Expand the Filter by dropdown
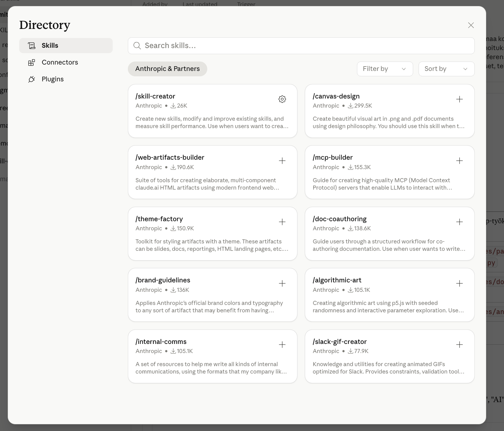This screenshot has width=504, height=431. tap(385, 69)
